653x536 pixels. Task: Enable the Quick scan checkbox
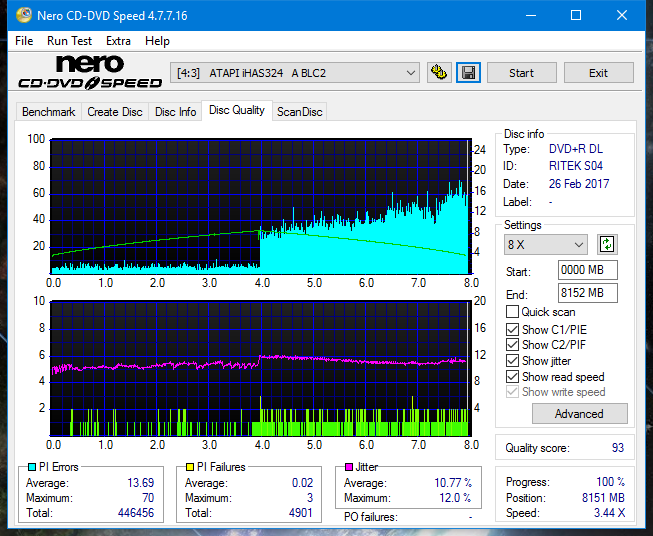coord(512,312)
